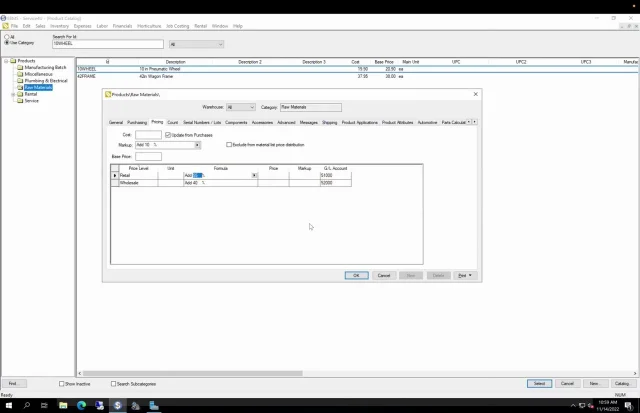Switch to the Purchasing tab
This screenshot has height=413, width=640.
click(137, 122)
